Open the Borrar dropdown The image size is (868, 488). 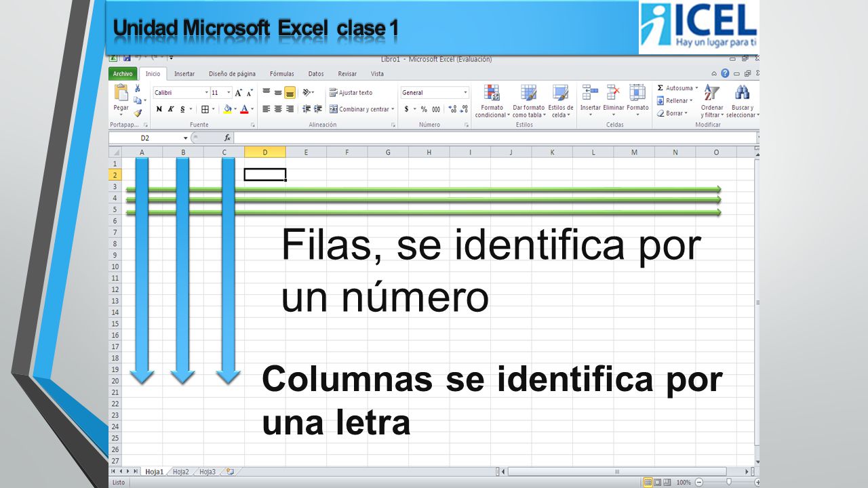(x=672, y=113)
